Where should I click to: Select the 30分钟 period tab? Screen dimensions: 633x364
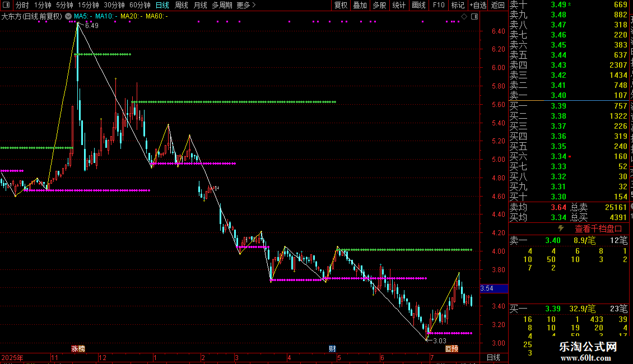click(114, 5)
